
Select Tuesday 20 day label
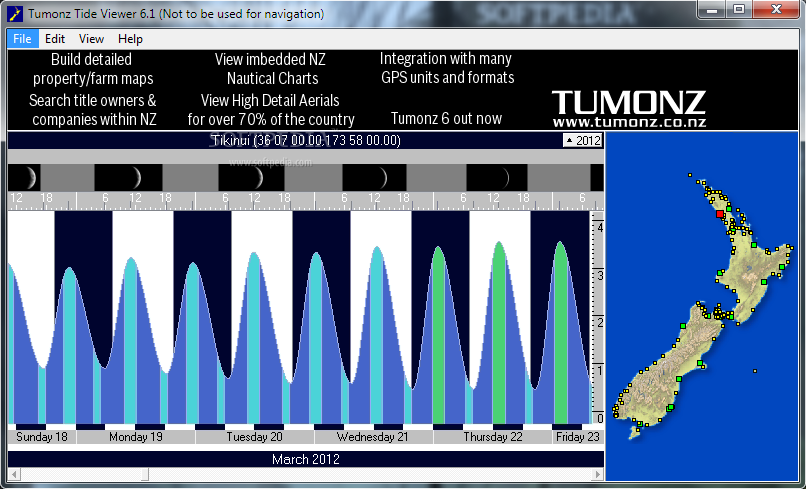pos(254,437)
